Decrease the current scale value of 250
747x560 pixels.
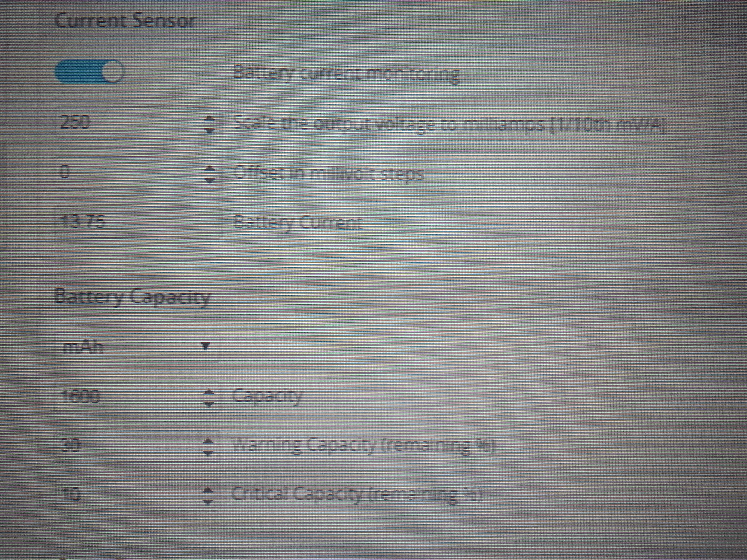click(x=210, y=130)
